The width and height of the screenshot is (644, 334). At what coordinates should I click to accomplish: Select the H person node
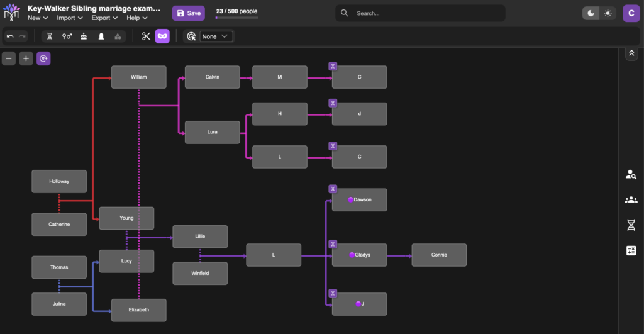point(280,114)
